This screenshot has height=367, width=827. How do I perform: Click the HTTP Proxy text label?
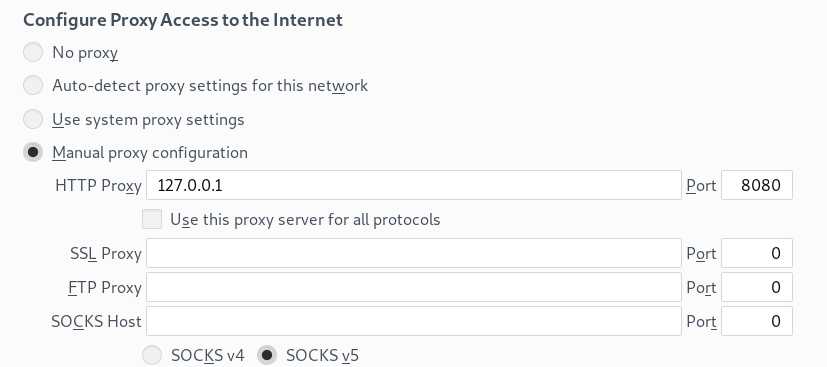click(98, 186)
